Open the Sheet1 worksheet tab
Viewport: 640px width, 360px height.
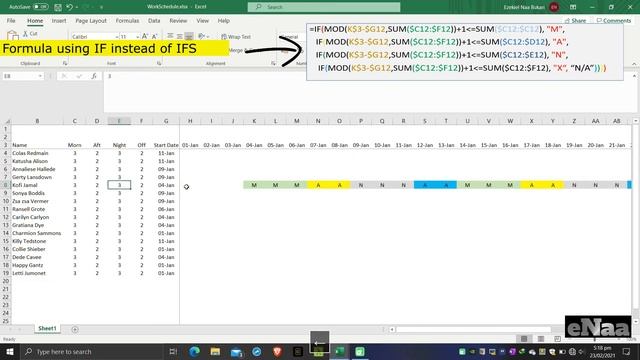[x=47, y=328]
